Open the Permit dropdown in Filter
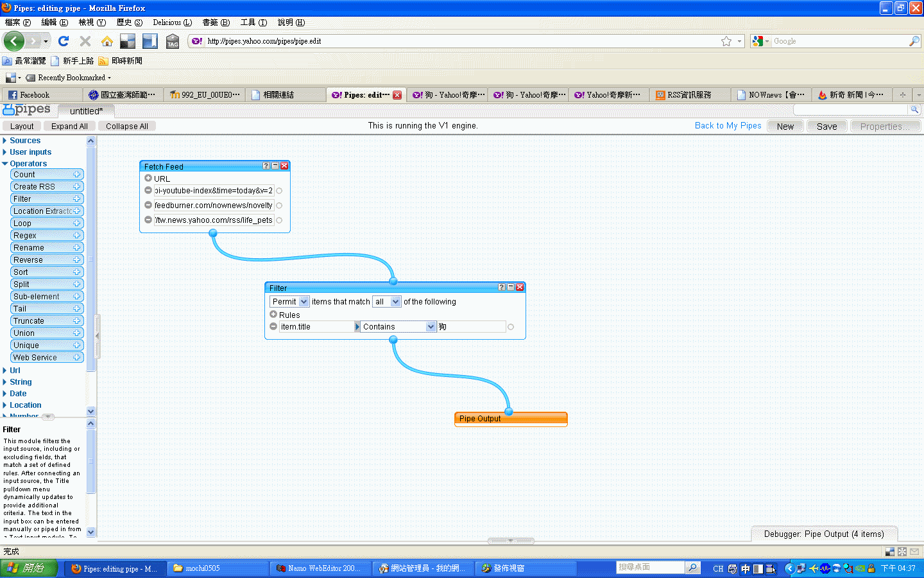Viewport: 924px width, 578px height. click(x=289, y=302)
